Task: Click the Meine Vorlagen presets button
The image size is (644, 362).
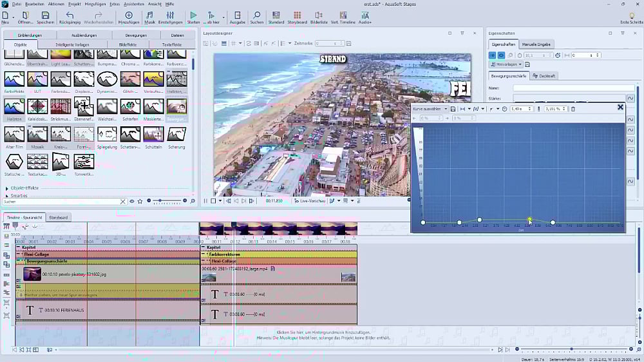Action: pos(506,65)
